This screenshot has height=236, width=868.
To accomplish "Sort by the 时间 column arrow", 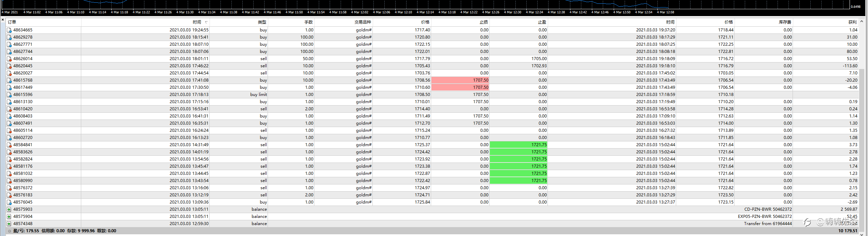I will click(x=206, y=22).
